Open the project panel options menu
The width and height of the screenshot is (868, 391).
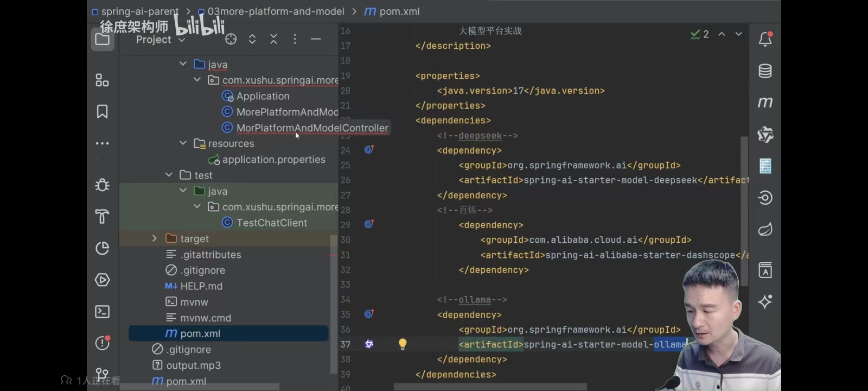coord(295,39)
